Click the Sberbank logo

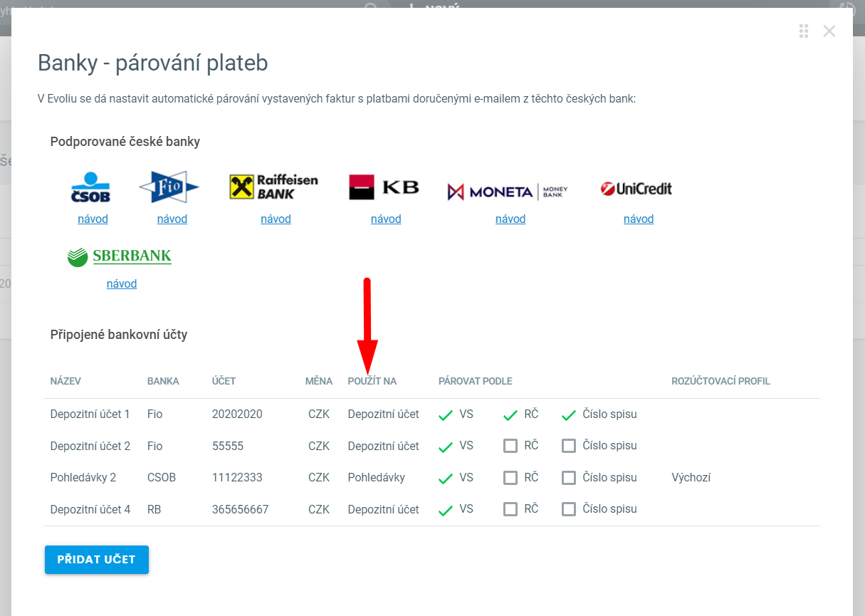120,256
